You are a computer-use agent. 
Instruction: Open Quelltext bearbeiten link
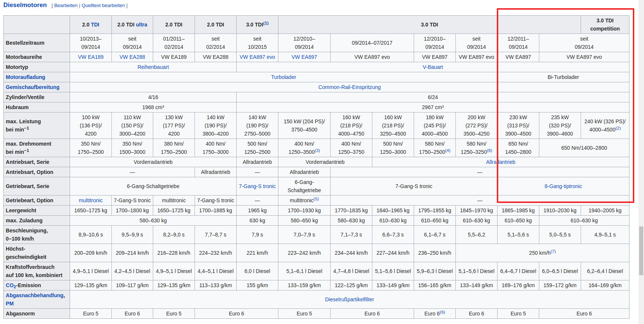[103, 6]
